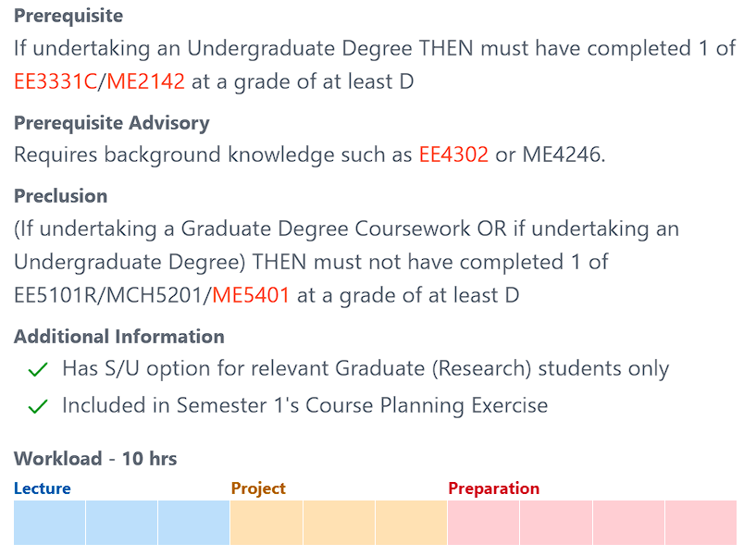This screenshot has width=756, height=556.
Task: Click the first orange Project workload block
Action: coord(266,523)
